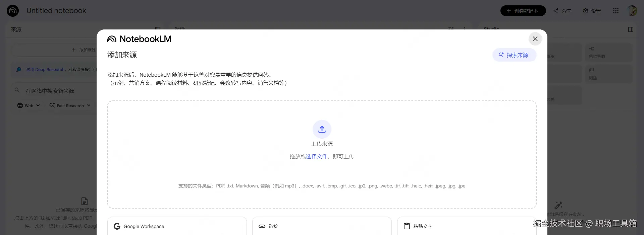Choose the Google Workspace source option

point(177,226)
